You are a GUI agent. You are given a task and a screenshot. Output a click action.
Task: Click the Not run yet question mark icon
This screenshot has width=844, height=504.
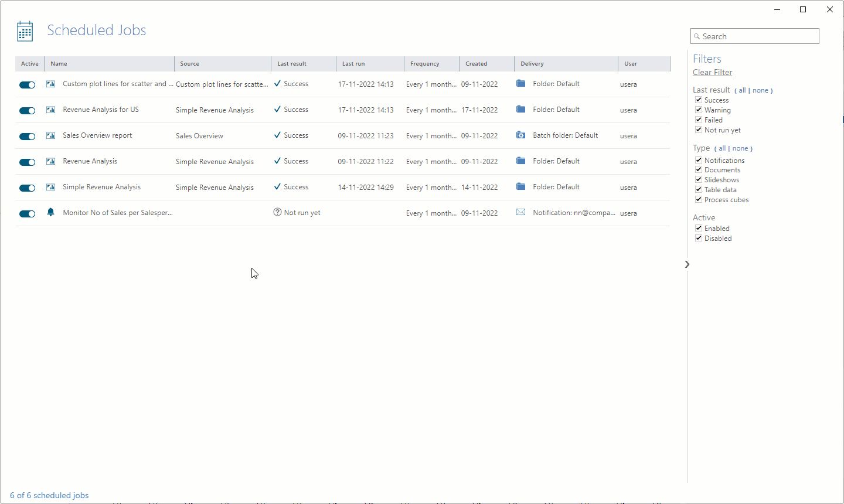tap(278, 212)
